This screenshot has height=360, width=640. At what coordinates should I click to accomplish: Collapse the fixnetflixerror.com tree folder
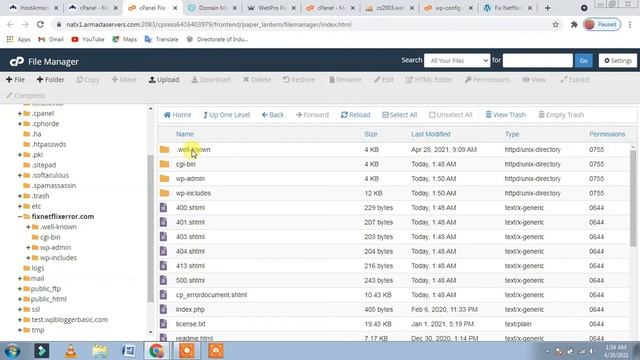coord(20,216)
